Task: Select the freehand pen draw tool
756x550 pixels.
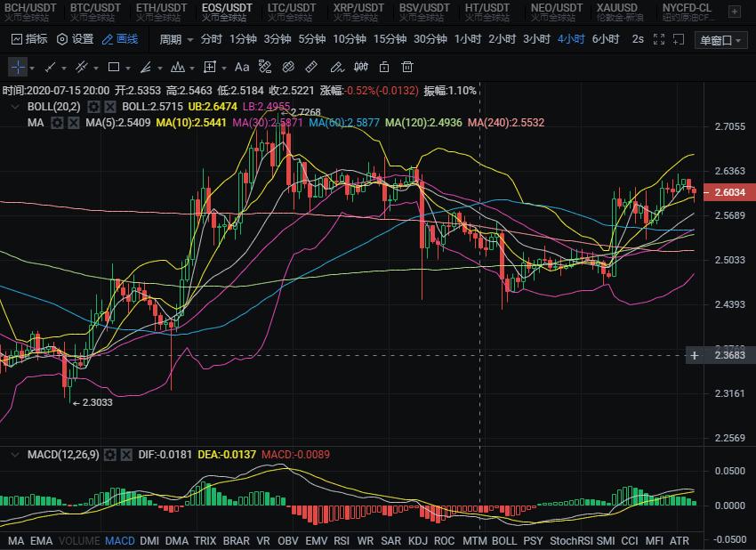Action: [336, 67]
